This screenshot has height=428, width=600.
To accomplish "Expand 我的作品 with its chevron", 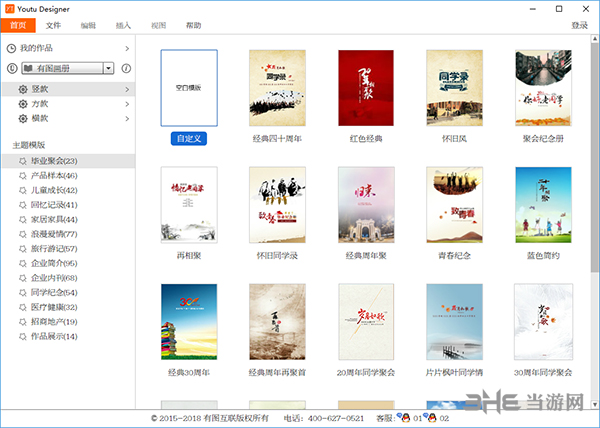I will coord(127,49).
